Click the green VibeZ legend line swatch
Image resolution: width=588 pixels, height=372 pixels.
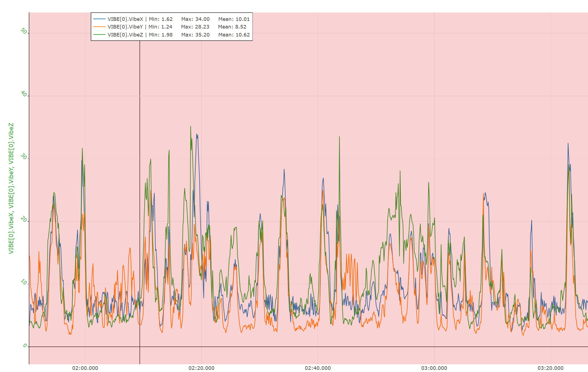[x=99, y=35]
